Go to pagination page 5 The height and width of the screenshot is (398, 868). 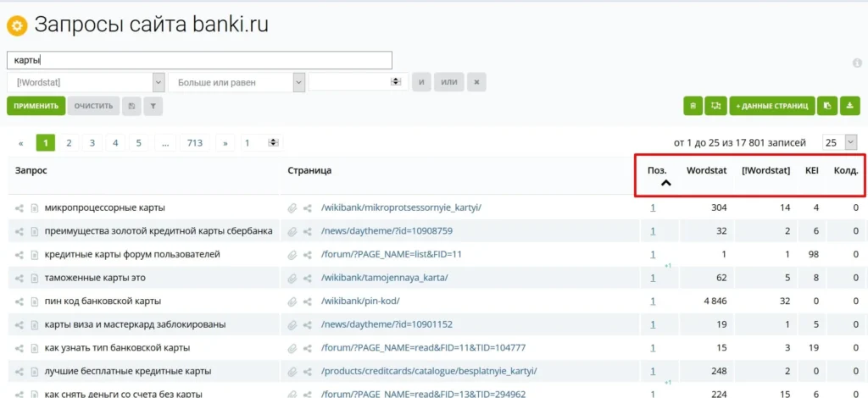pyautogui.click(x=138, y=142)
